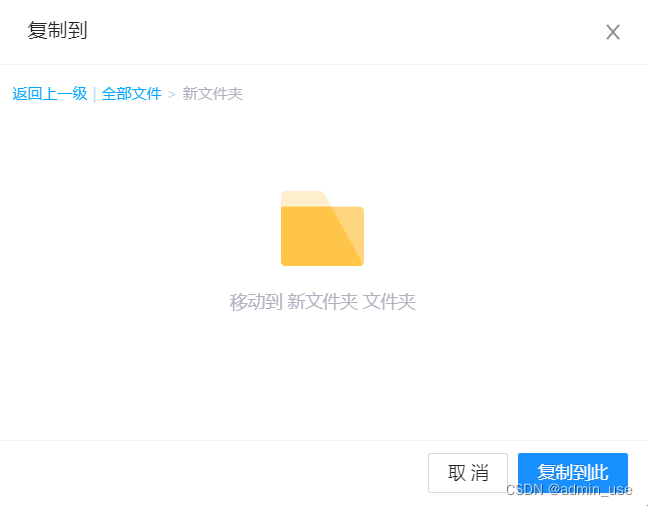Image resolution: width=648 pixels, height=506 pixels.
Task: Click the 返回上一级 link
Action: point(50,94)
